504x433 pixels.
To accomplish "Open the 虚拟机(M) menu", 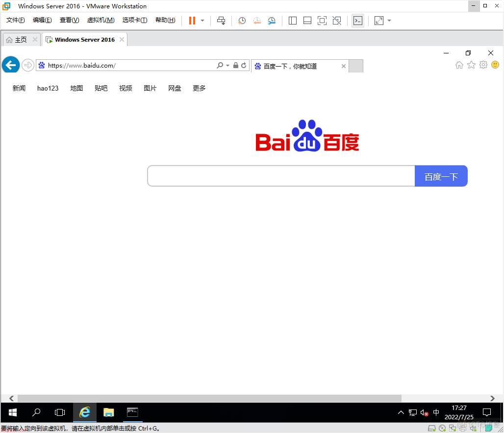I will point(101,20).
